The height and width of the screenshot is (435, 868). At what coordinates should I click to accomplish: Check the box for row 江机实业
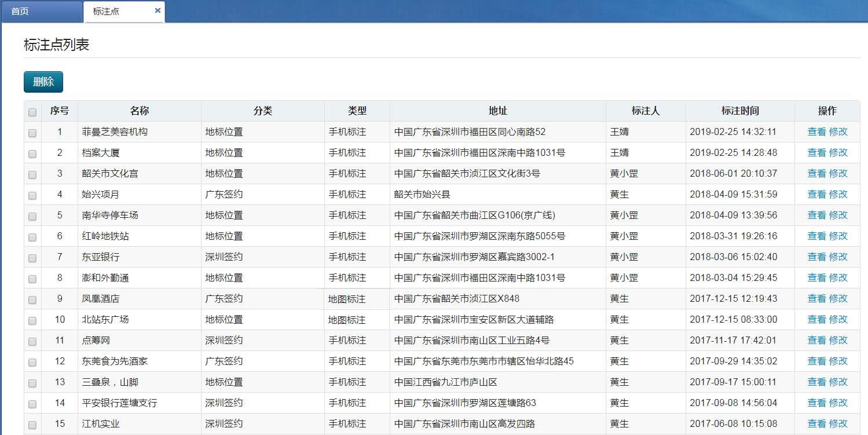[x=32, y=425]
